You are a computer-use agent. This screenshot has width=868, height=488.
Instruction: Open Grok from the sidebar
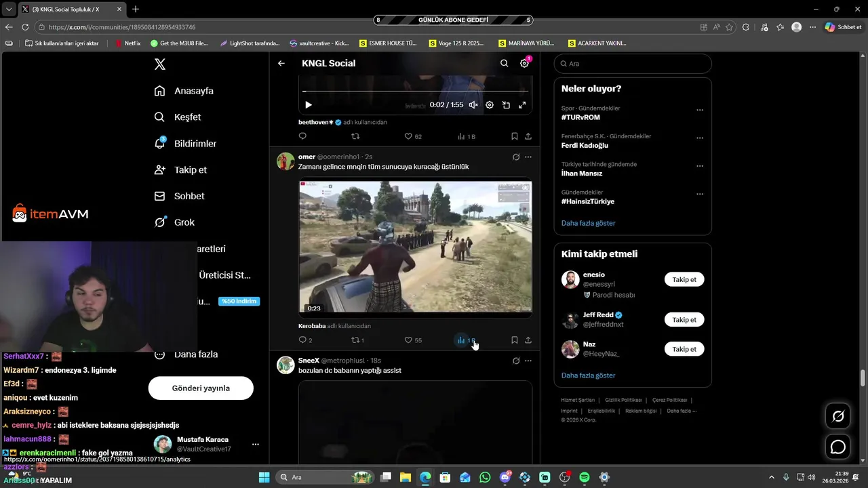pos(174,222)
